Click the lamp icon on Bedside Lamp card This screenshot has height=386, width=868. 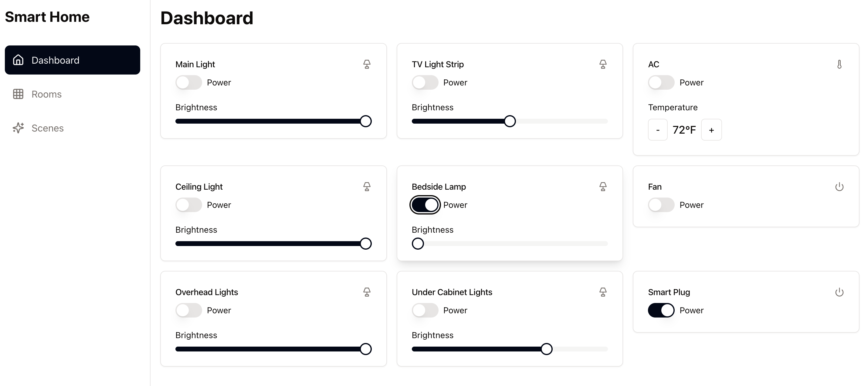click(603, 186)
